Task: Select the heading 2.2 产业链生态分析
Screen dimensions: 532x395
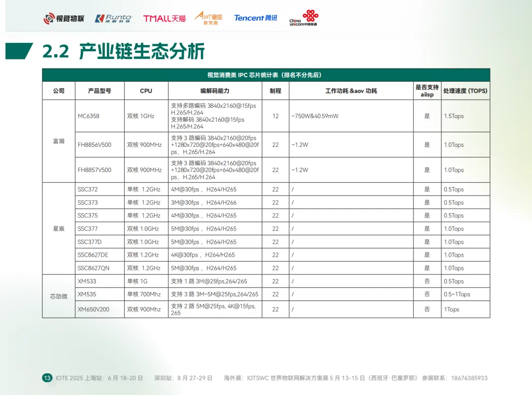Action: click(124, 51)
